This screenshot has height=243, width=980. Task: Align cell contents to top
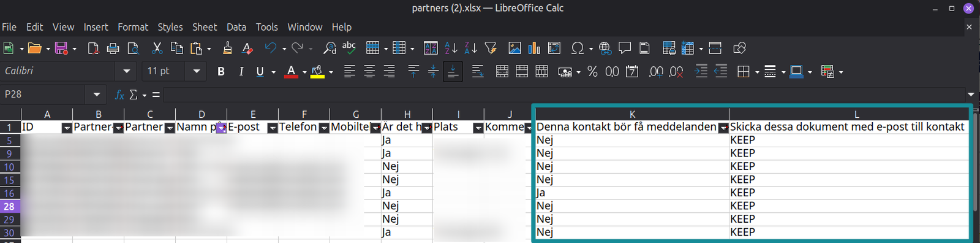413,72
